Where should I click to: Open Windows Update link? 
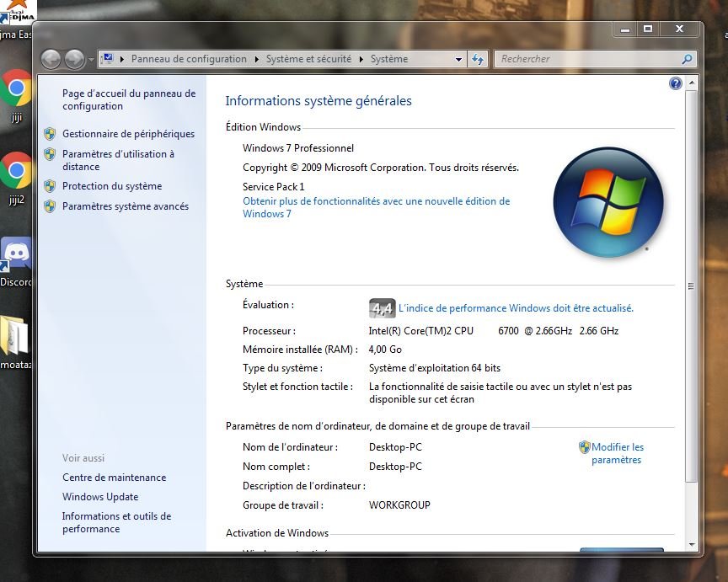click(100, 497)
